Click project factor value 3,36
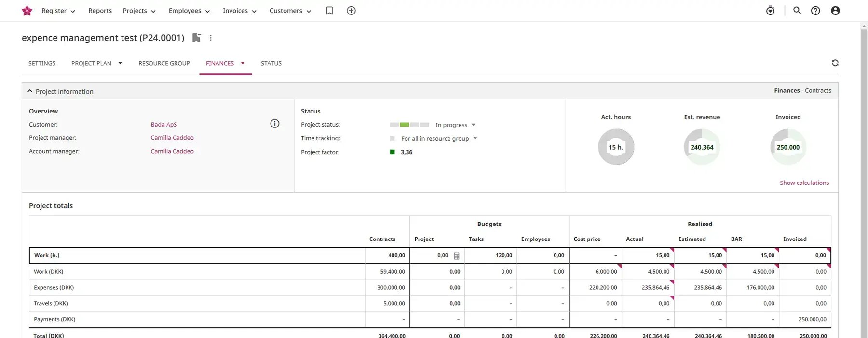 click(407, 152)
